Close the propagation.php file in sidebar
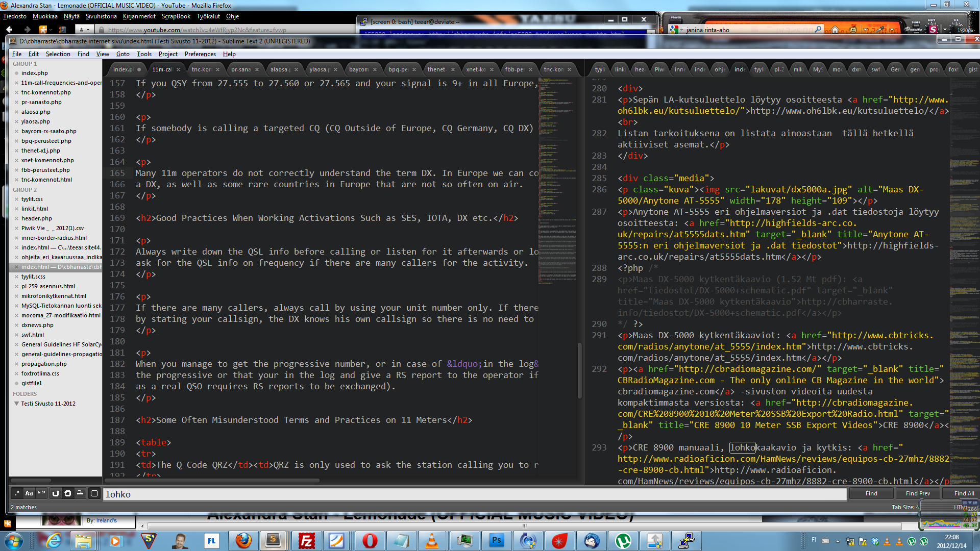Screen dimensions: 980x551 pyautogui.click(x=16, y=364)
